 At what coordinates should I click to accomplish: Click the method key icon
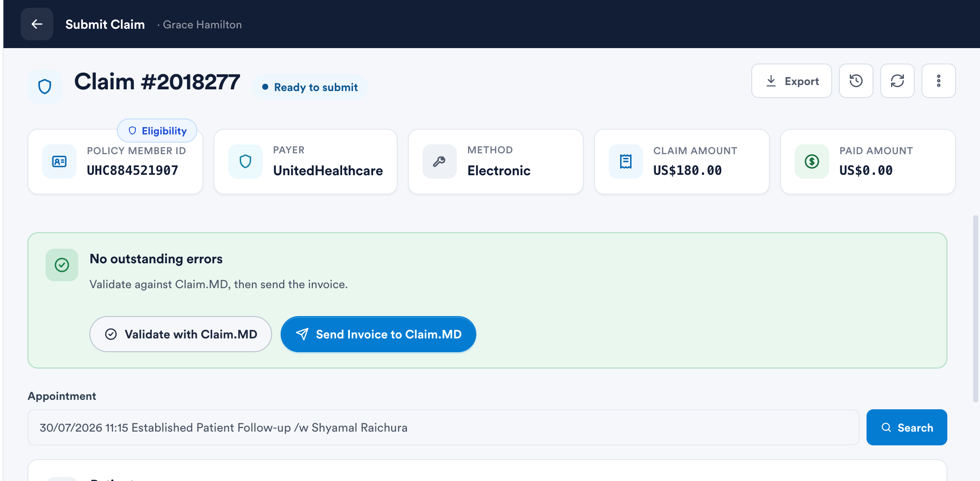(439, 161)
